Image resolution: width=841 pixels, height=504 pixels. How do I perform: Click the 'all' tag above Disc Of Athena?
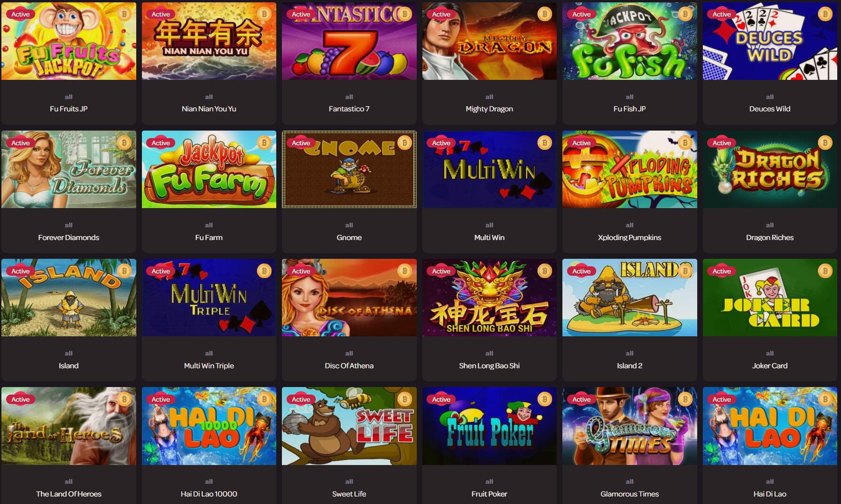tap(349, 353)
